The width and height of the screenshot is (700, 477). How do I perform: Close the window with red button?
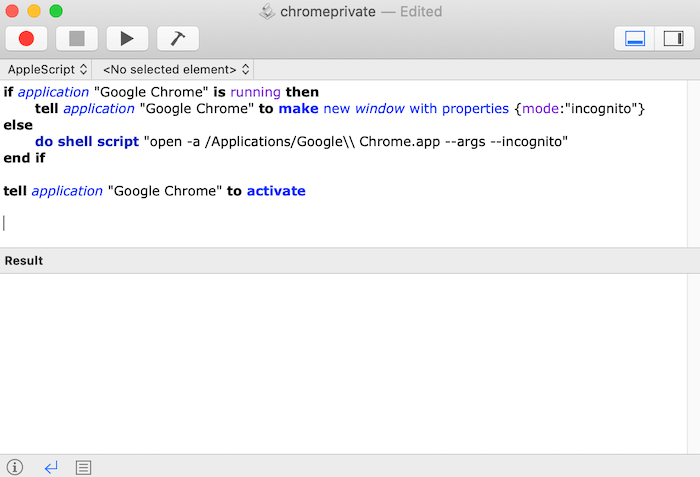click(x=12, y=11)
